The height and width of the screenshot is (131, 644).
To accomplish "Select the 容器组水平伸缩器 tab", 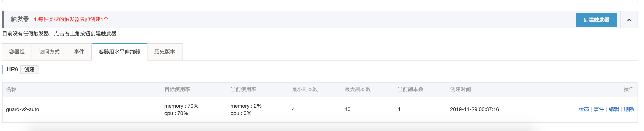I will point(119,52).
